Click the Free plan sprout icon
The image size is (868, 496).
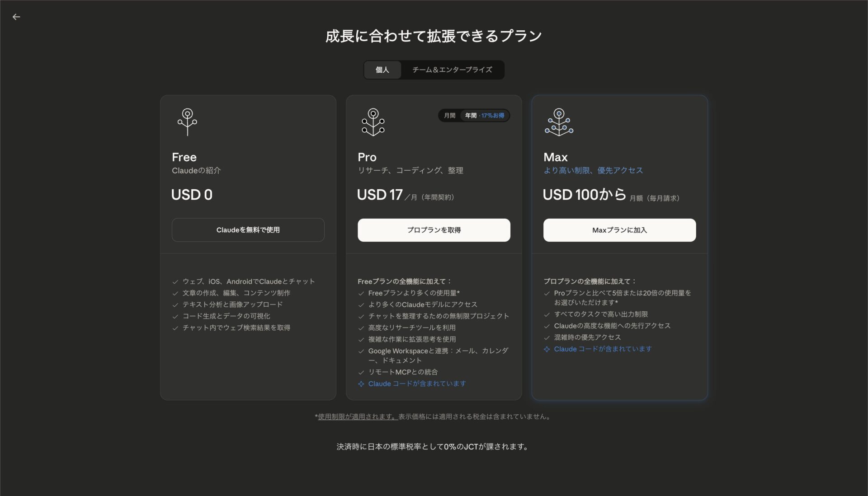point(187,122)
